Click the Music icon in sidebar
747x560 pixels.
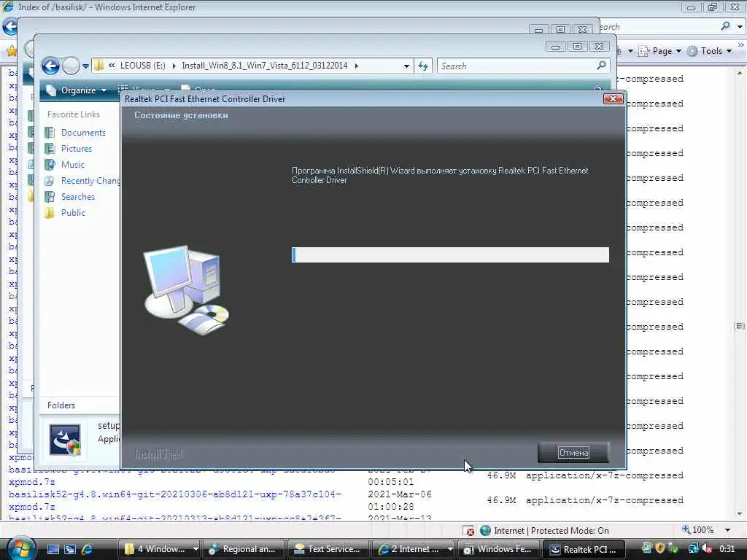tap(50, 164)
